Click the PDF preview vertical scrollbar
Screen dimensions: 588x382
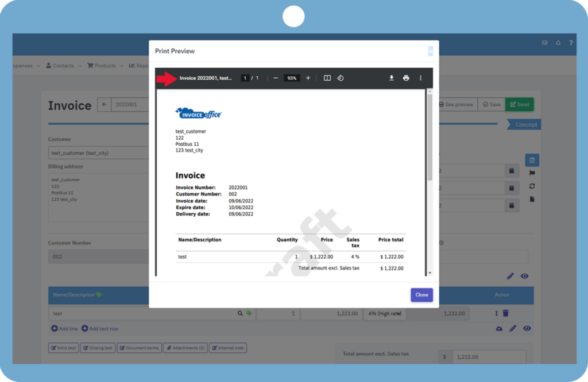(430, 138)
